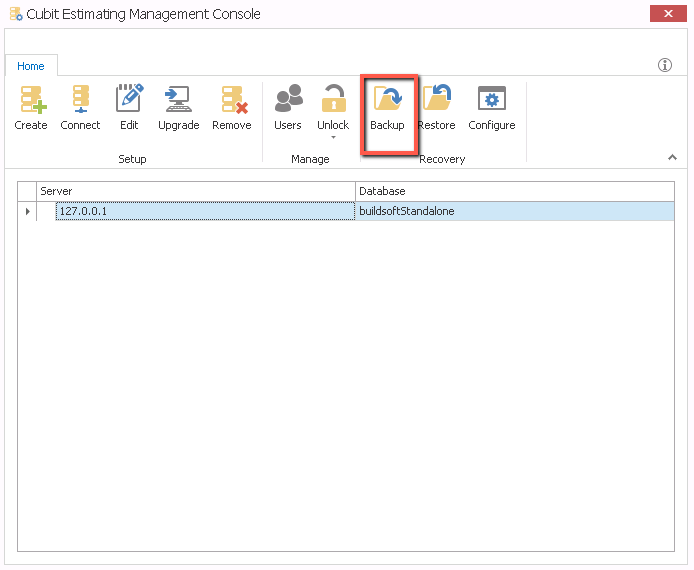The width and height of the screenshot is (694, 570).
Task: Sort by the Server column header
Action: pyautogui.click(x=195, y=191)
